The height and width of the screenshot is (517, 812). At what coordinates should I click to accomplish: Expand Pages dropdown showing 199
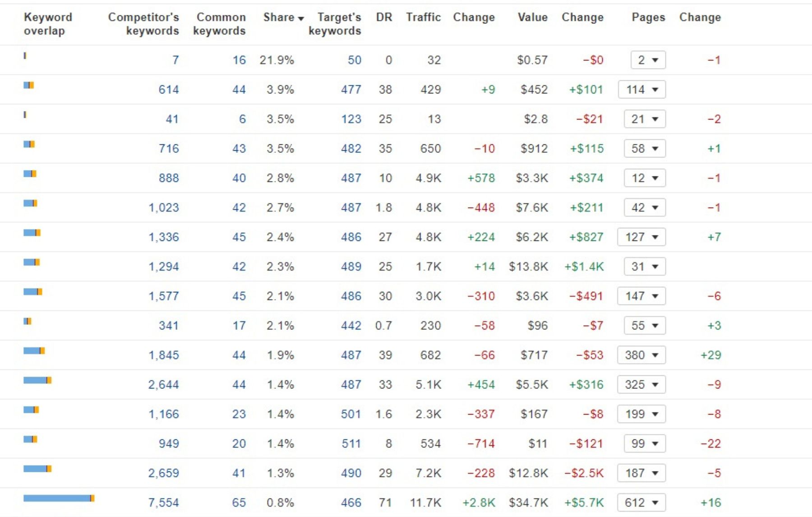tap(641, 414)
